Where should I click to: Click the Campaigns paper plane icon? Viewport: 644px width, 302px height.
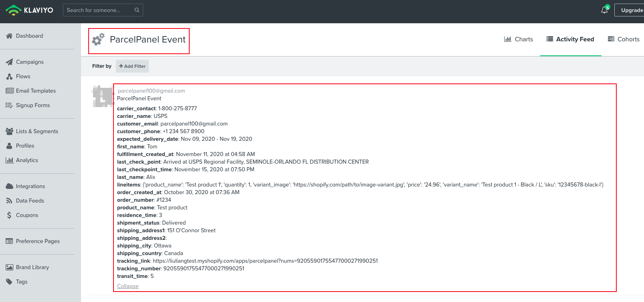pos(9,62)
